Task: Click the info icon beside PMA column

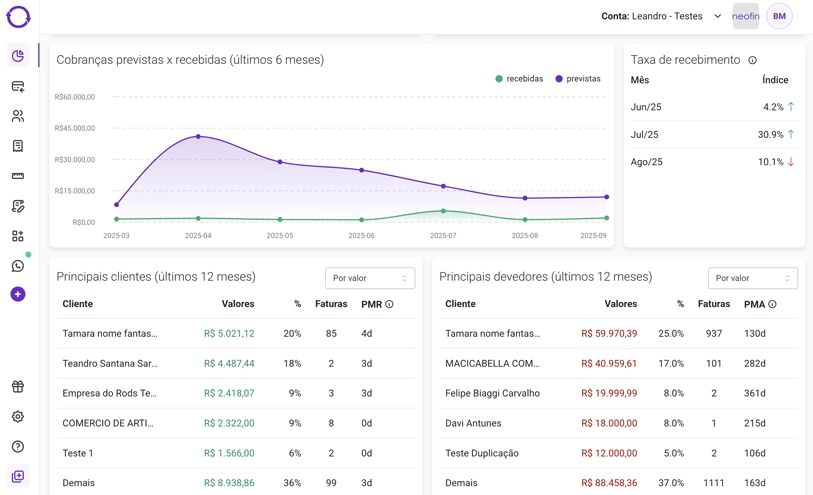Action: pos(772,304)
